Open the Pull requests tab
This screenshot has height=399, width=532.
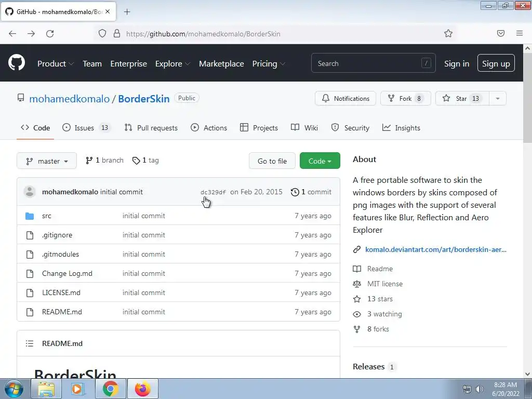151,128
